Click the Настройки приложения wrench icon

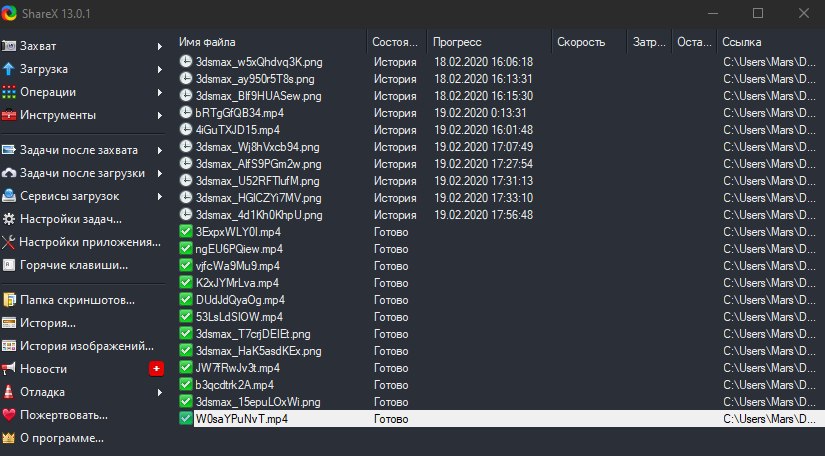tap(8, 242)
